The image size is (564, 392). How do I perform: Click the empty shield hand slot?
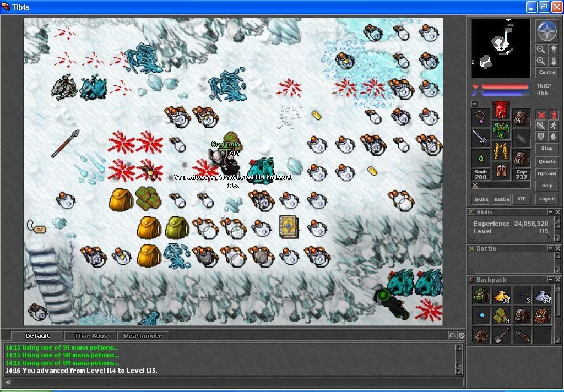521,138
